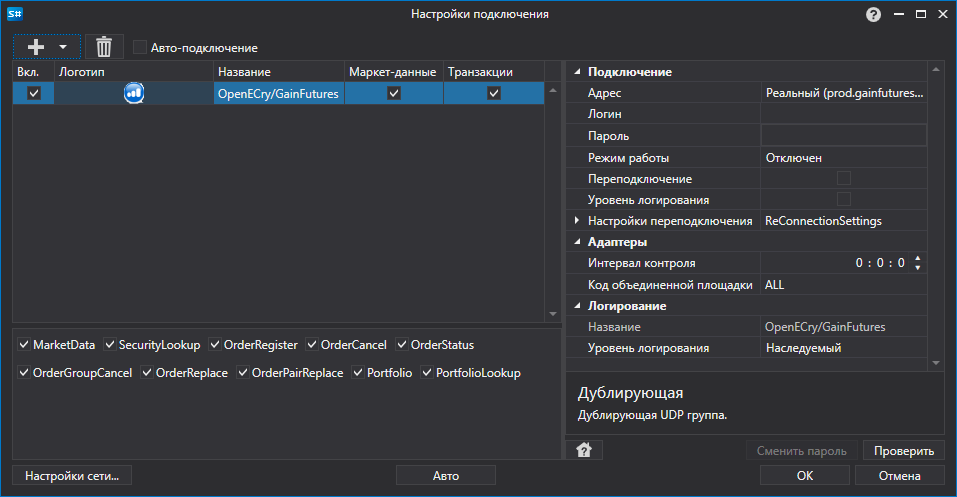Image resolution: width=957 pixels, height=497 pixels.
Task: Click connection list scrollbar up arrow
Action: [x=552, y=90]
